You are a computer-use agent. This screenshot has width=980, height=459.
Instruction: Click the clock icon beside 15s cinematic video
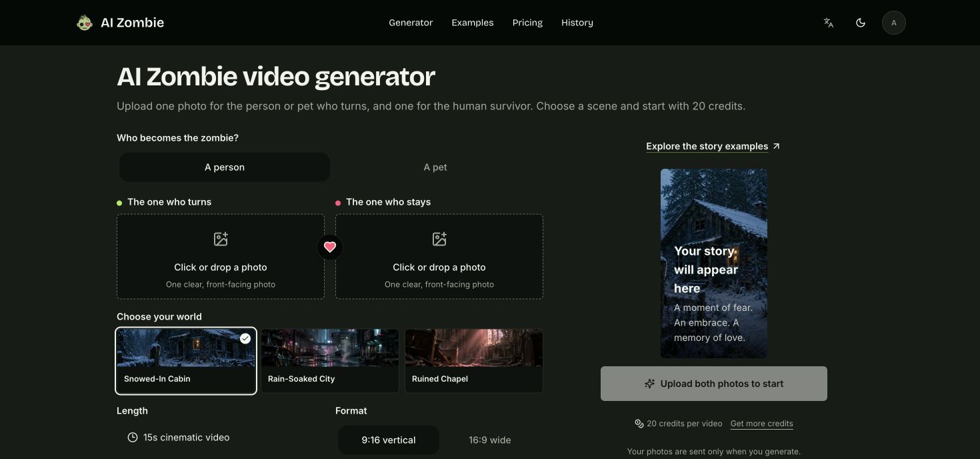[x=133, y=438]
